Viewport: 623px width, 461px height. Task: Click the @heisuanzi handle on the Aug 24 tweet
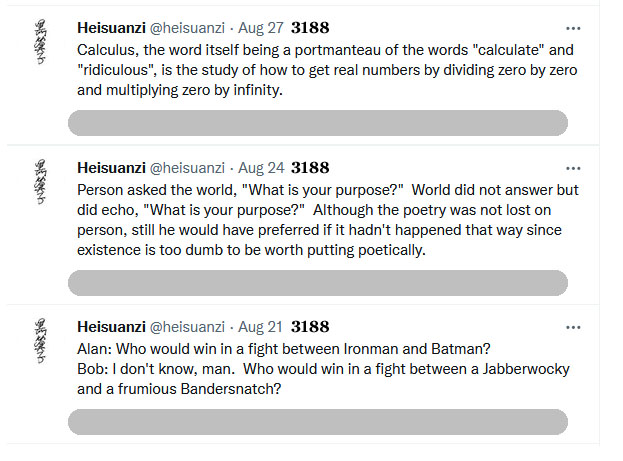click(187, 168)
